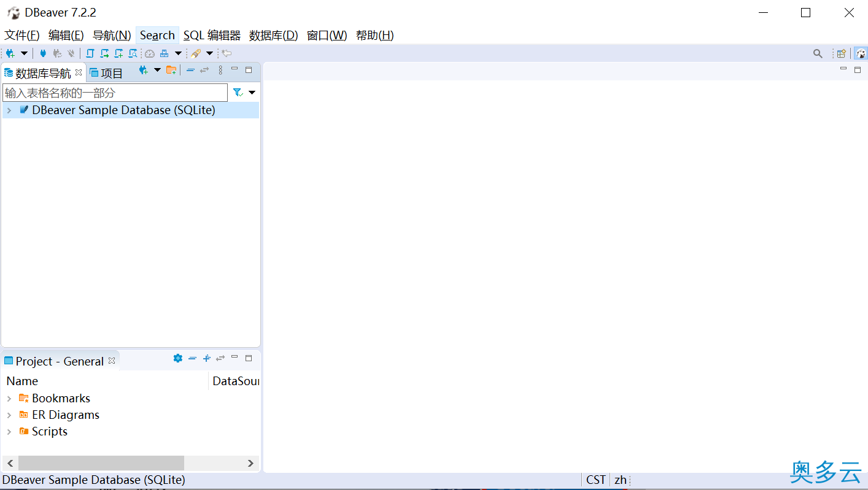Minimize the Project - General panel
This screenshot has height=490, width=868.
click(x=234, y=356)
